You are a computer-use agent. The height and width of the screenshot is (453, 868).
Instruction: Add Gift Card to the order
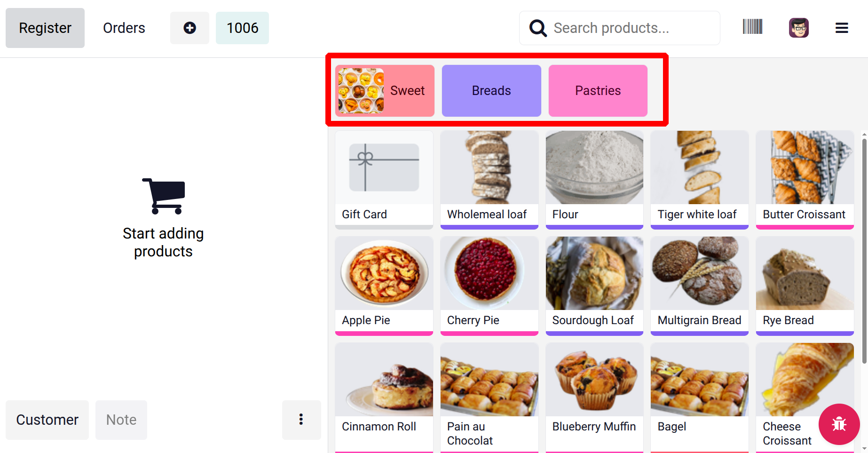point(384,180)
